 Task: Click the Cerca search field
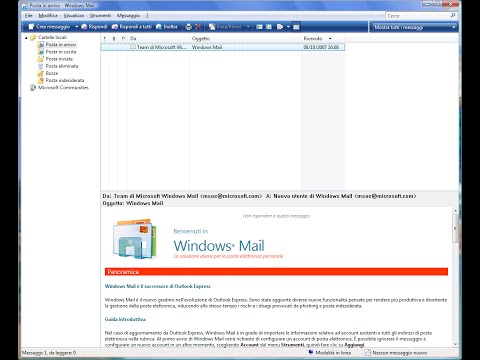(417, 16)
